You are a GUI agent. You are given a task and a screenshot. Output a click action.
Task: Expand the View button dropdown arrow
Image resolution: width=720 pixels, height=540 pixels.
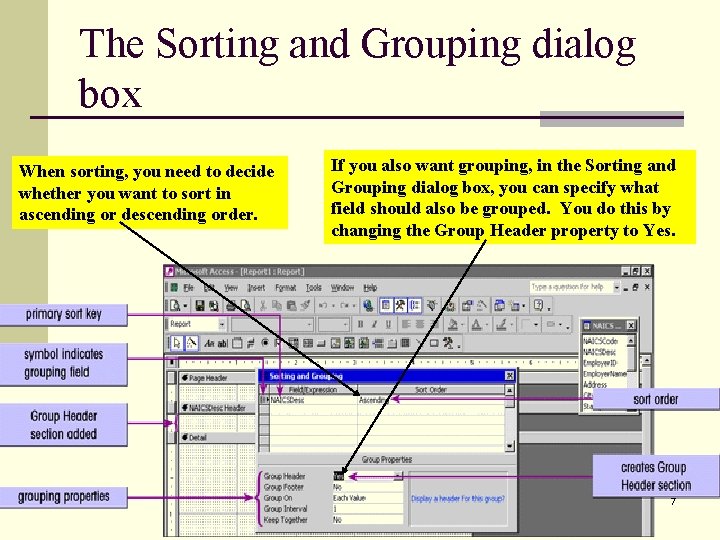[x=185, y=306]
